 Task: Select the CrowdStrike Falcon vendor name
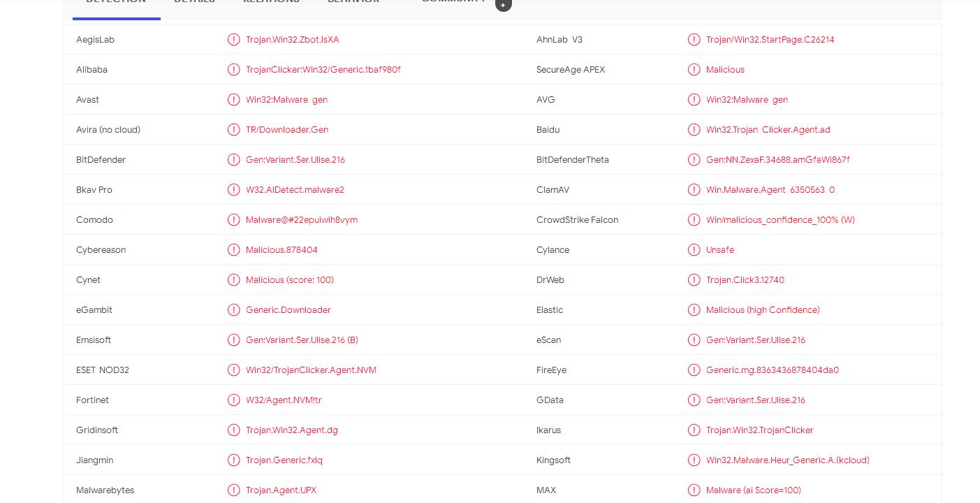(577, 220)
